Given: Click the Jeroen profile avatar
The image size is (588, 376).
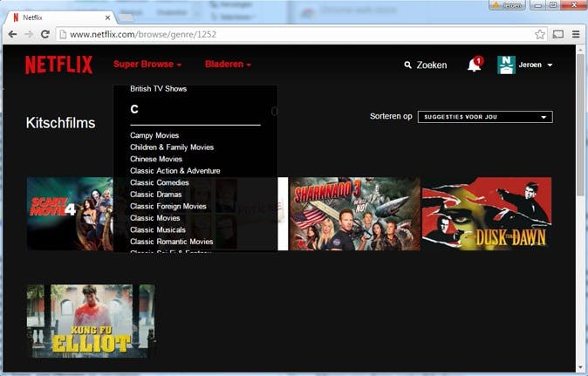Looking at the screenshot, I should click(506, 65).
